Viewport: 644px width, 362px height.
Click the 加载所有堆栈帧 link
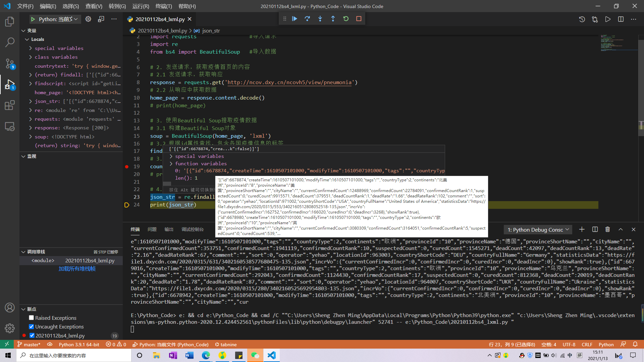[x=77, y=269]
